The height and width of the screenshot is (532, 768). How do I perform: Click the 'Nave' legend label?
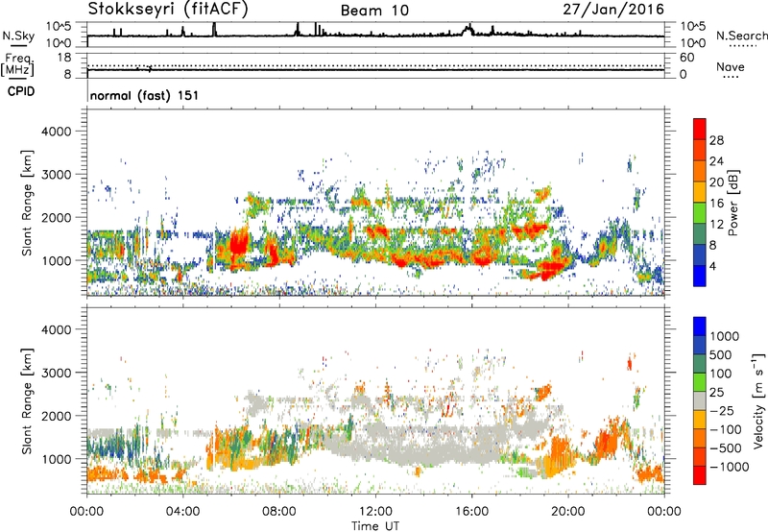point(730,66)
